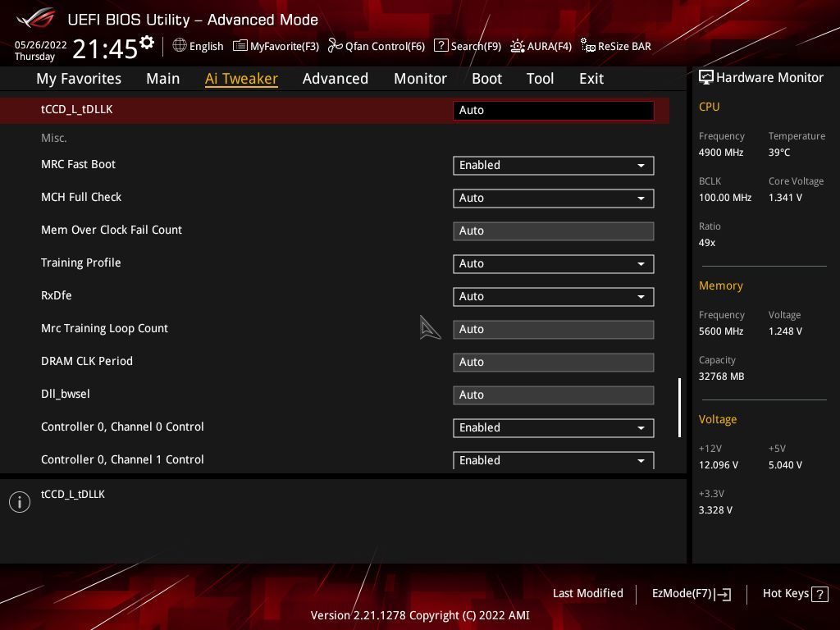Open Controller 0, Channel 1 Control dropdown

(x=554, y=460)
